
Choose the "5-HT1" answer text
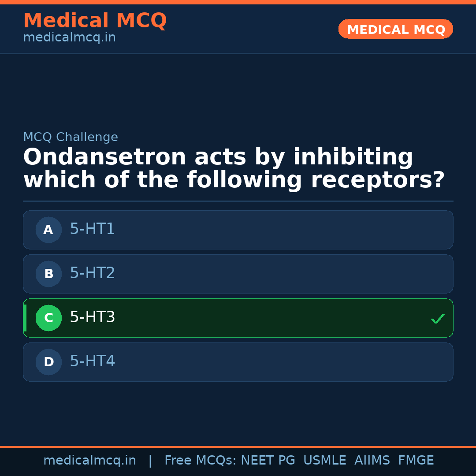pos(92,229)
